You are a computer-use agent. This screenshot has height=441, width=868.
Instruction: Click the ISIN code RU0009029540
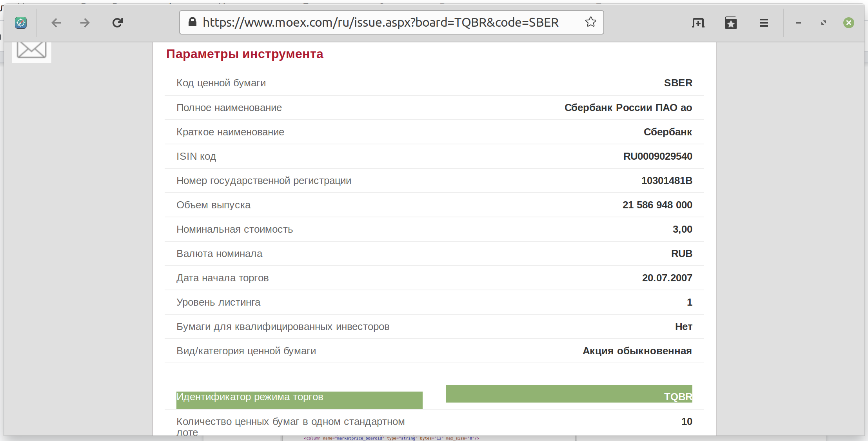[658, 156]
